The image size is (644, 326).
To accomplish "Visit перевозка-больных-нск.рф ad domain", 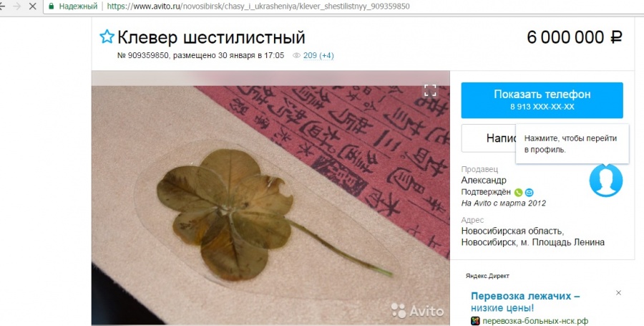I will tap(535, 321).
